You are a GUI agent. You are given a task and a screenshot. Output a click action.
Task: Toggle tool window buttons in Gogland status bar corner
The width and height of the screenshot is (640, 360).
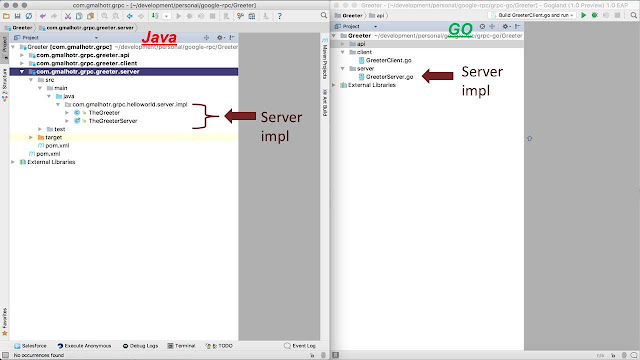[336, 355]
